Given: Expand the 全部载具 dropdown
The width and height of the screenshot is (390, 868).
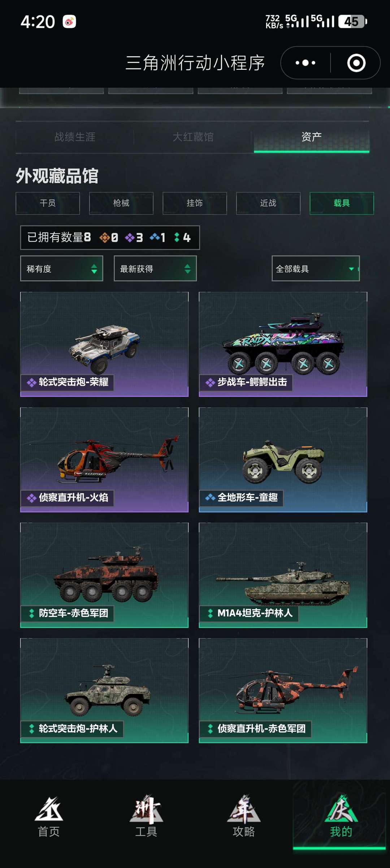Looking at the screenshot, I should (x=316, y=269).
